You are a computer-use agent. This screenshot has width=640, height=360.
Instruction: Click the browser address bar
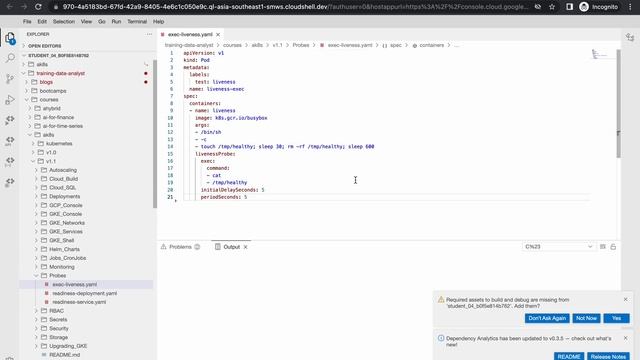296,7
